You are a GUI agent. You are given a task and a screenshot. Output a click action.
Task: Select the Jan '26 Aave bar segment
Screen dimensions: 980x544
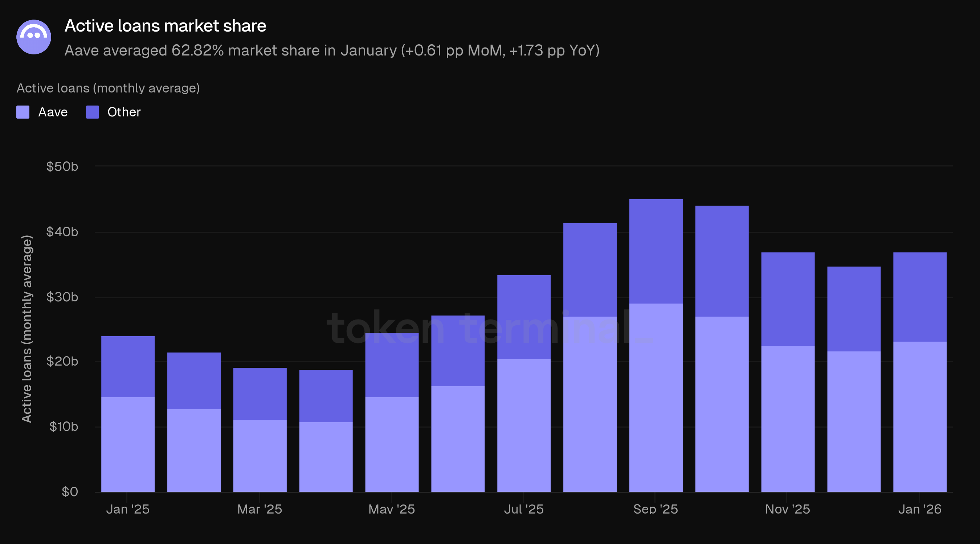[x=919, y=416]
